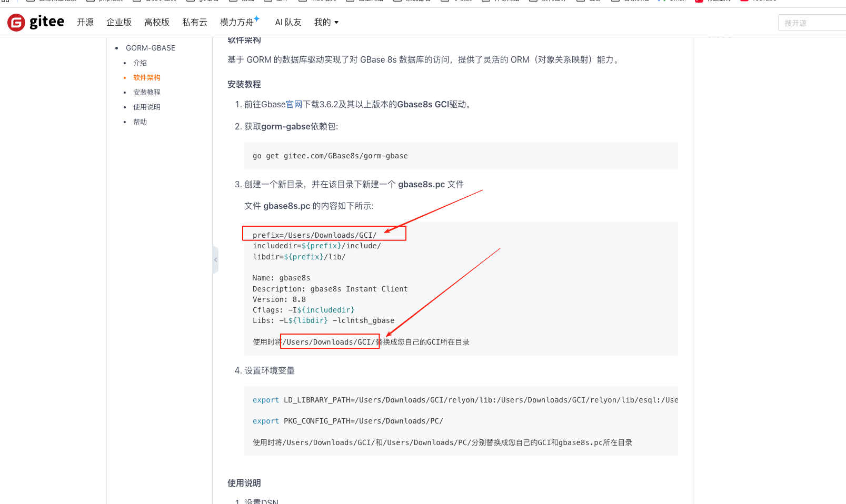The image size is (846, 504).
Task: Click the 'go get gitee.com/GBase8s/gorm-gbase' code line
Action: pyautogui.click(x=330, y=156)
